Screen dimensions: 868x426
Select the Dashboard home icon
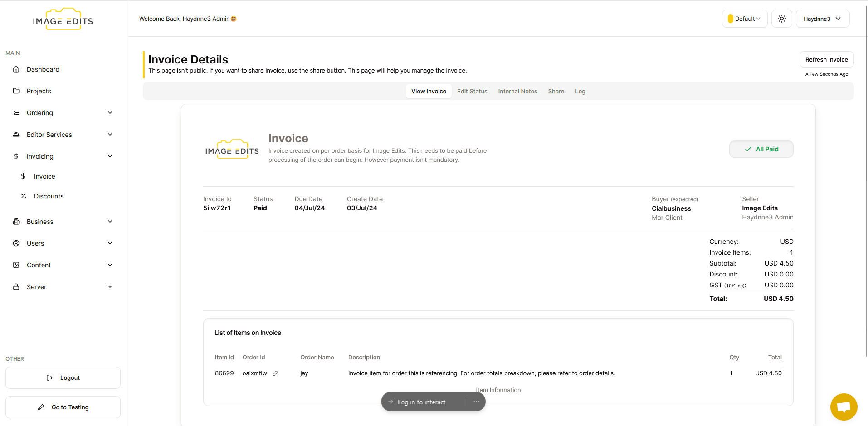pyautogui.click(x=16, y=69)
